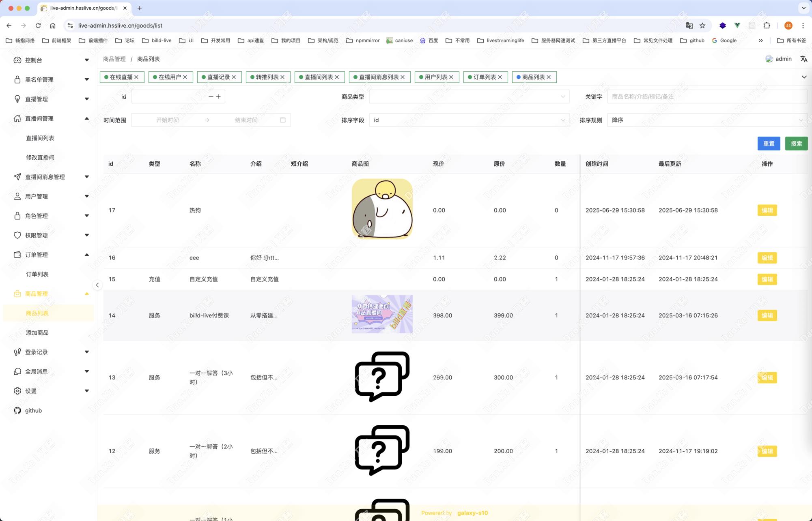Open the 商品类型 dropdown

point(469,96)
